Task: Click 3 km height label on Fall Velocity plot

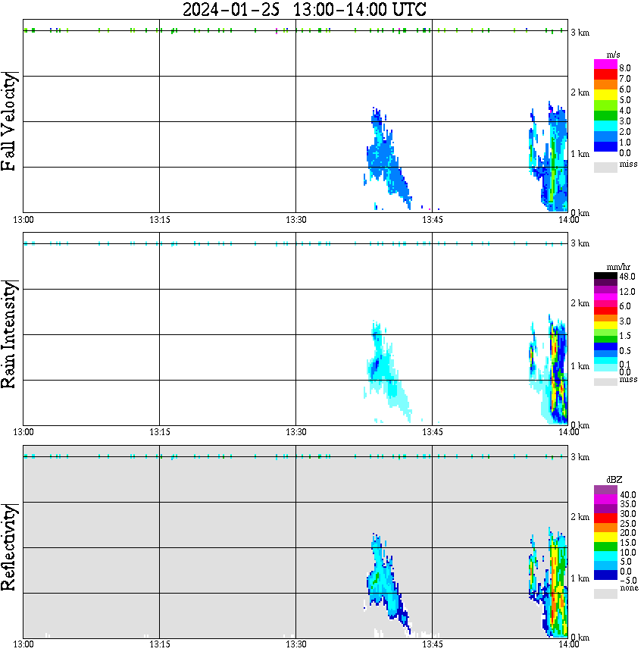Action: (580, 33)
